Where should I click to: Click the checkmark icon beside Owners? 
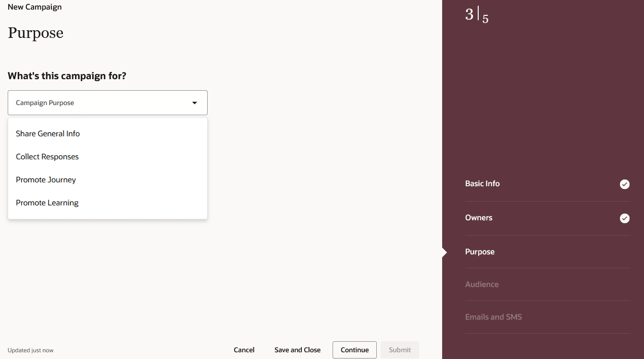pos(624,218)
